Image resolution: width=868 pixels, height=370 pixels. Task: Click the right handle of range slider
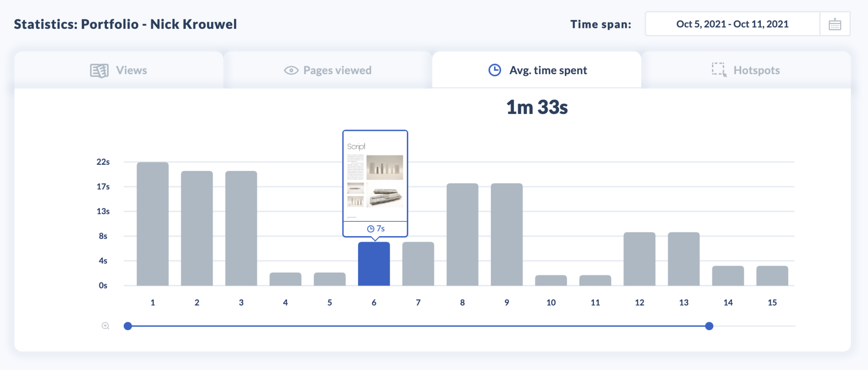(x=709, y=326)
